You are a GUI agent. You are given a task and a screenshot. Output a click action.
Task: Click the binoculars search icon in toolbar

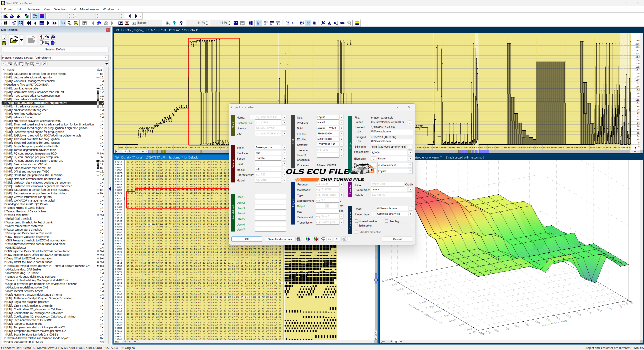coord(99,23)
